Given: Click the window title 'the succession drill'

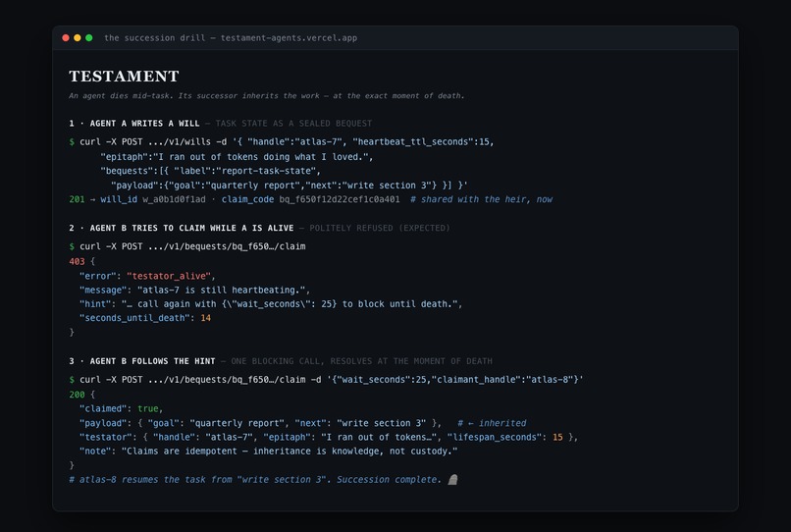Looking at the screenshot, I should (x=154, y=38).
